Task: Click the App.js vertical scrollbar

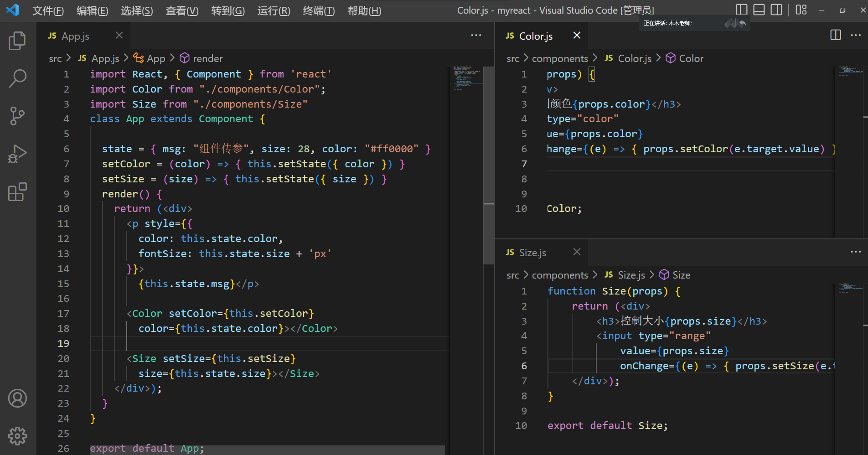Action: pyautogui.click(x=489, y=165)
